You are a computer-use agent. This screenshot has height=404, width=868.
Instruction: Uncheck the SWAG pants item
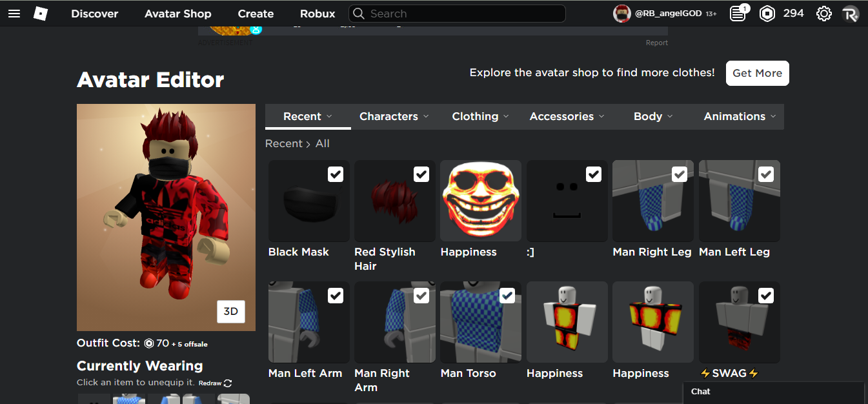(x=766, y=296)
